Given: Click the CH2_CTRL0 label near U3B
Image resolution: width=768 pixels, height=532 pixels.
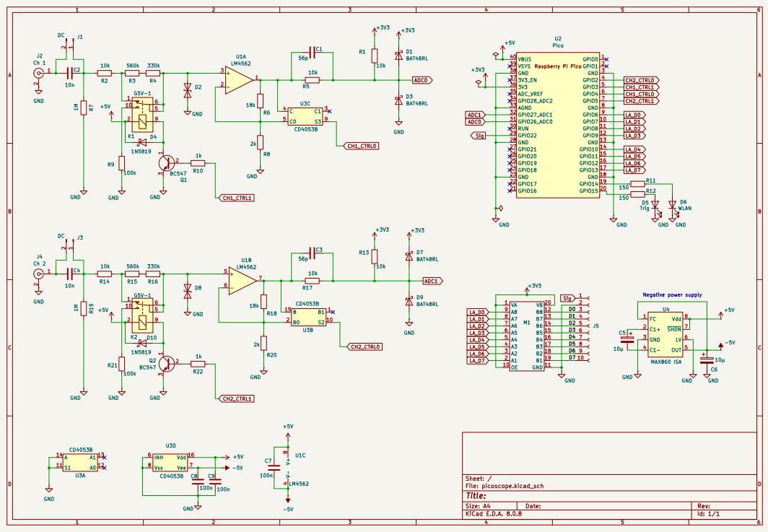Looking at the screenshot, I should pyautogui.click(x=366, y=346).
